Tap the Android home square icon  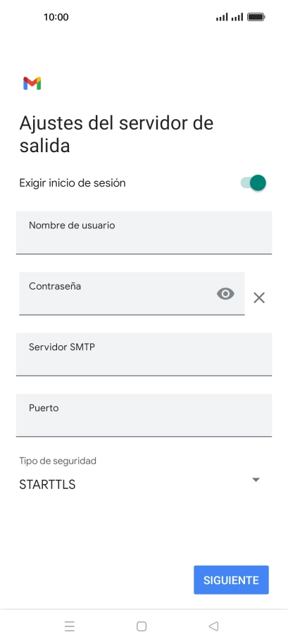142,626
